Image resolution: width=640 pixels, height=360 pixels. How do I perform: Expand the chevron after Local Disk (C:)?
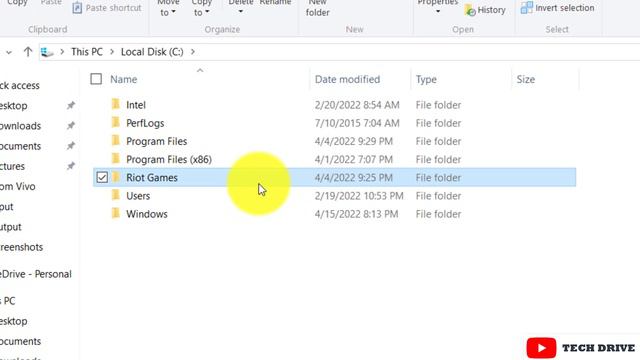point(193,52)
